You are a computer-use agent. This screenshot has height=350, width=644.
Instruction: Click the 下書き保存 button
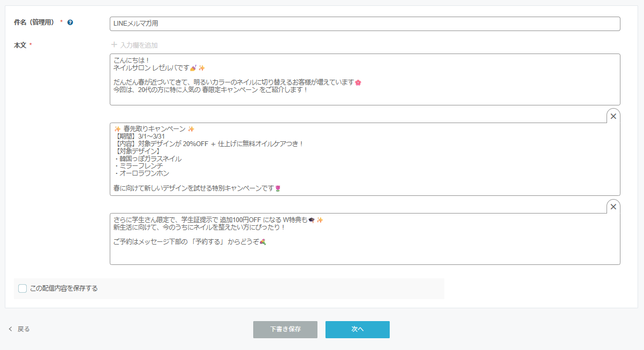click(285, 330)
